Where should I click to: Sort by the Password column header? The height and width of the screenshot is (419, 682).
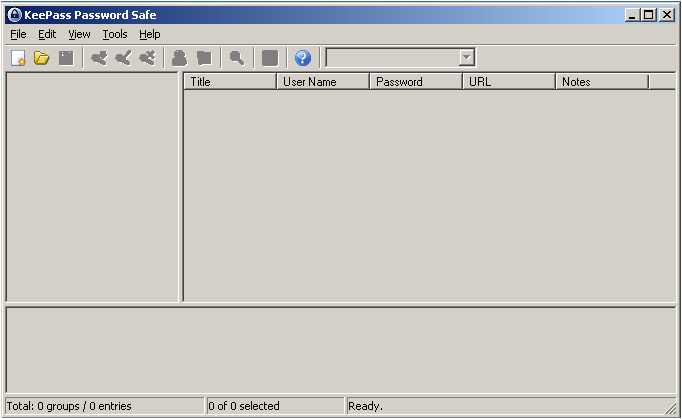click(416, 82)
